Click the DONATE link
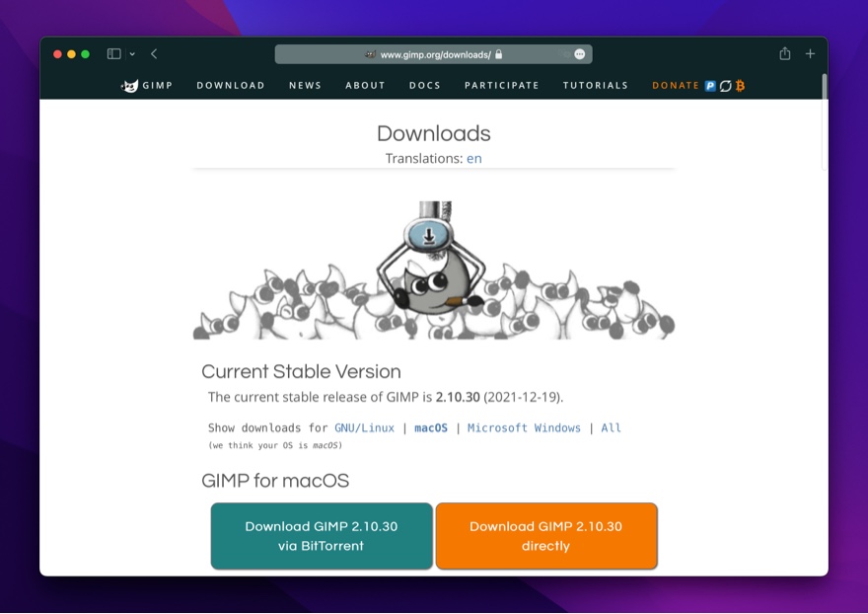The image size is (868, 614). coord(676,85)
